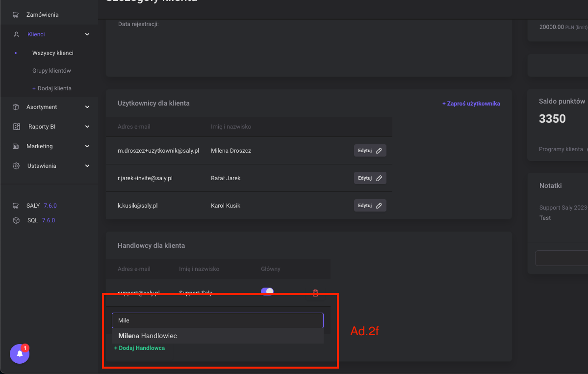Open Grupy klientów menu item
Viewport: 588px width, 374px height.
click(51, 71)
